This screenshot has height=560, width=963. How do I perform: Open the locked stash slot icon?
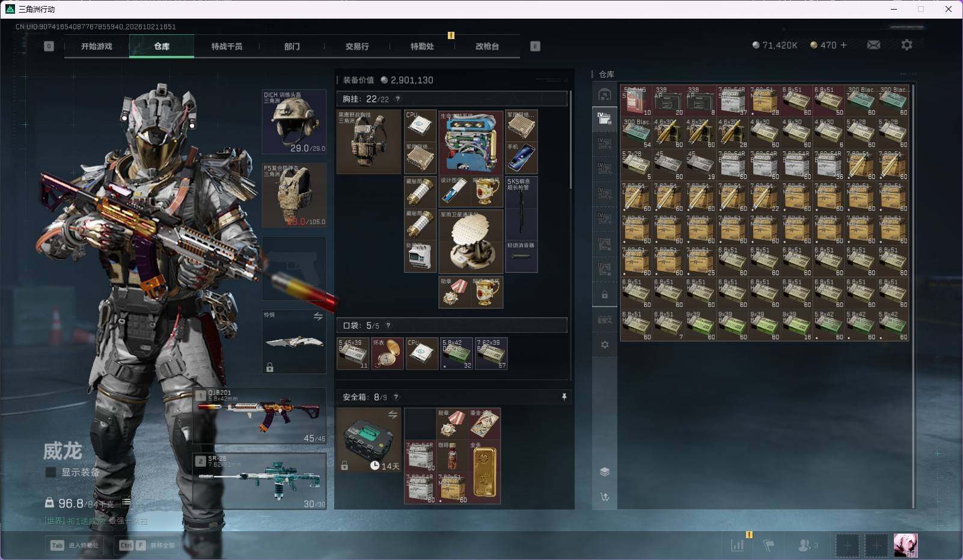tap(605, 295)
